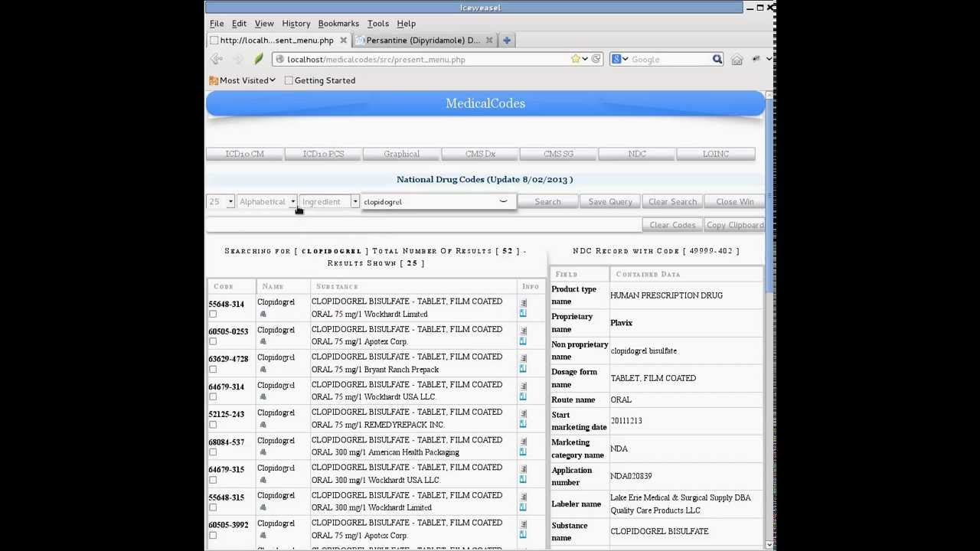Click the magnifier in the Google search box

[x=717, y=59]
